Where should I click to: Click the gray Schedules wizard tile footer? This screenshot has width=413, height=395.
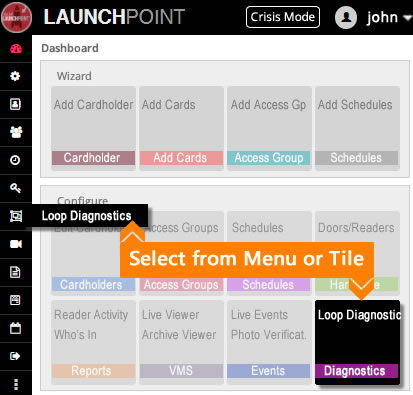pos(357,158)
